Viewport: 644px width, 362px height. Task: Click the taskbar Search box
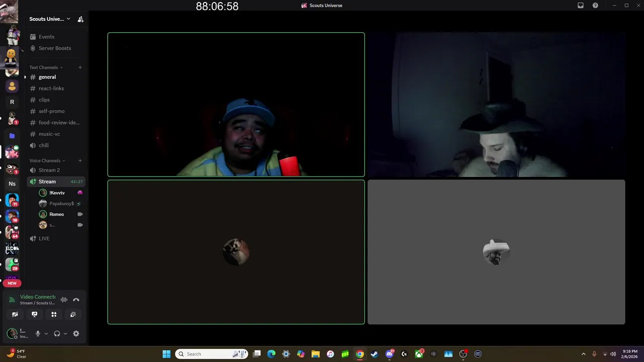(211, 354)
